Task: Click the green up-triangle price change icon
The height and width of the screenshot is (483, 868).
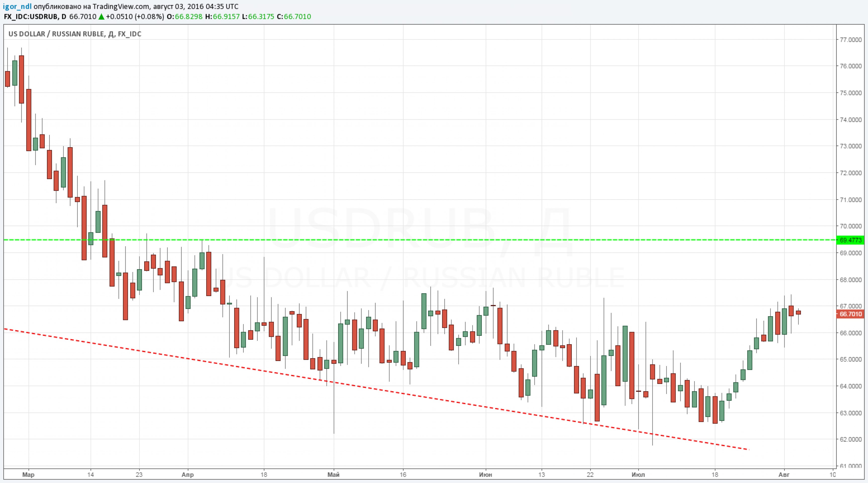Action: (101, 17)
